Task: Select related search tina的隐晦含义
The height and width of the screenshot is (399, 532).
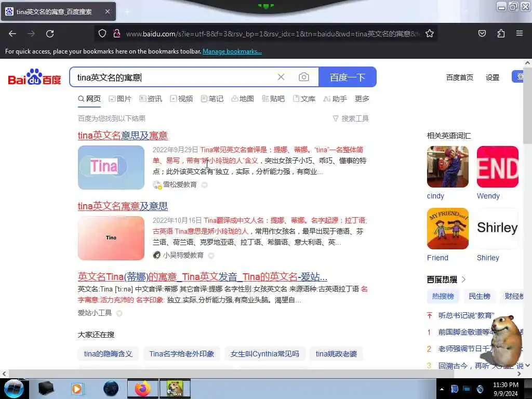Action: pyautogui.click(x=108, y=353)
